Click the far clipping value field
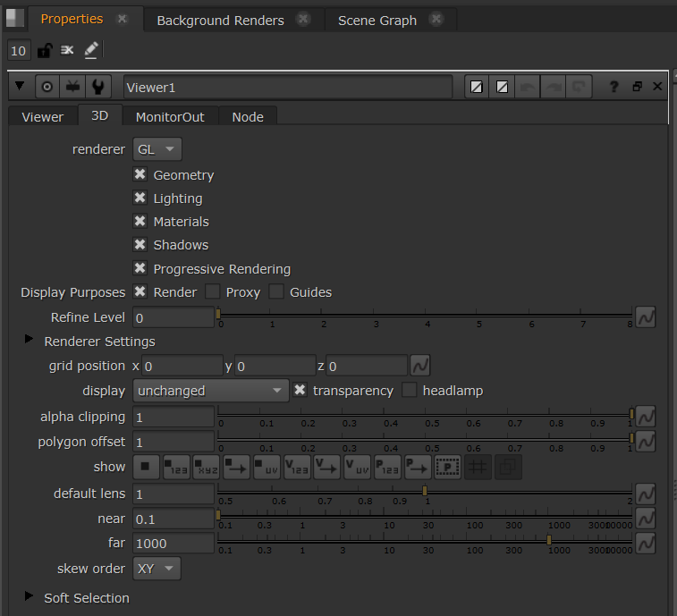This screenshot has height=616, width=677. (x=173, y=544)
